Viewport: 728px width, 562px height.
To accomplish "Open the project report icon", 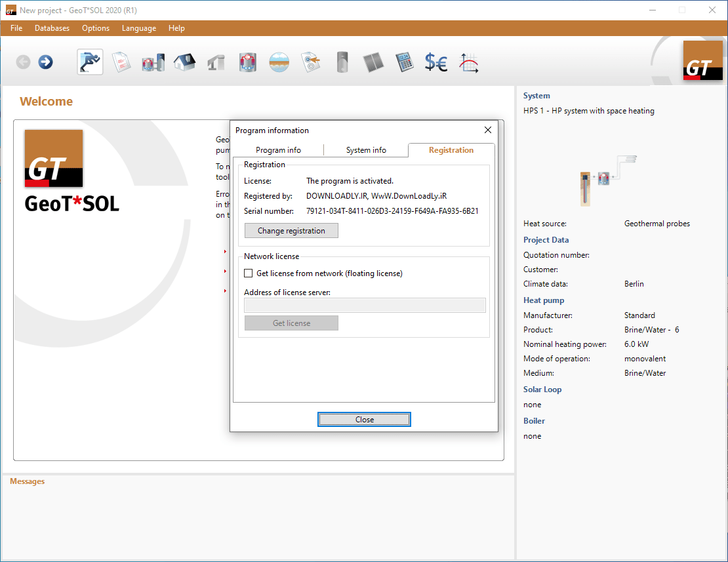I will click(121, 62).
